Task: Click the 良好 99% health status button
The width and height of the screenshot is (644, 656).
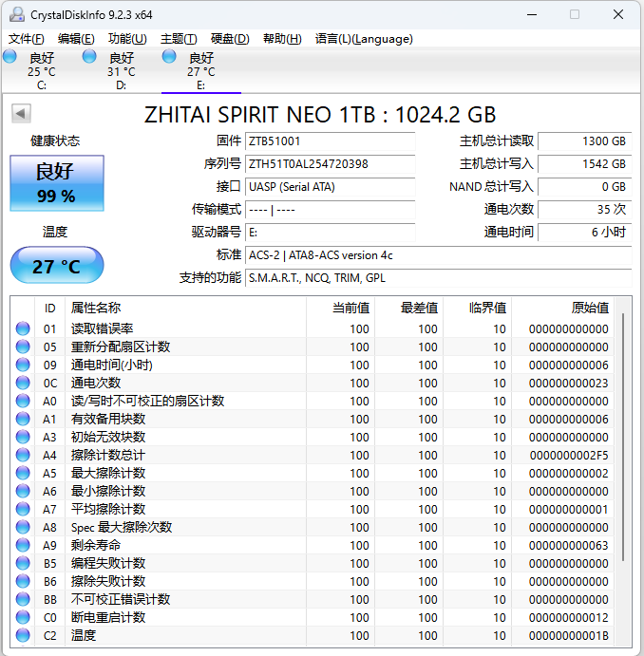Action: coord(56,183)
